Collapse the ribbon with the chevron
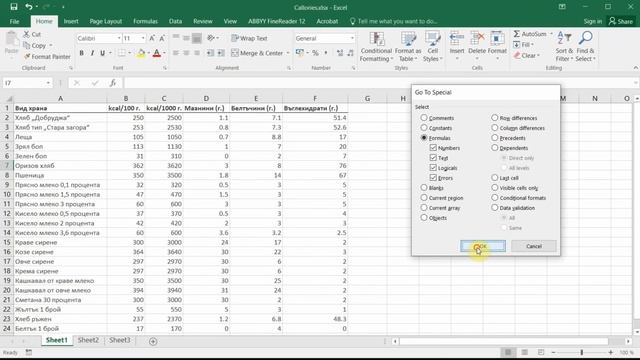This screenshot has height=360, width=640. [x=636, y=68]
